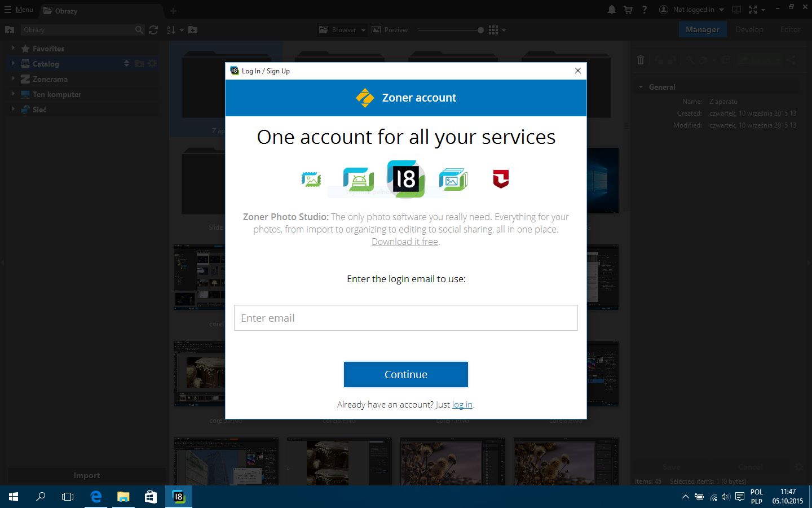The image size is (812, 508).
Task: Open File Explorer from taskbar
Action: tap(123, 497)
